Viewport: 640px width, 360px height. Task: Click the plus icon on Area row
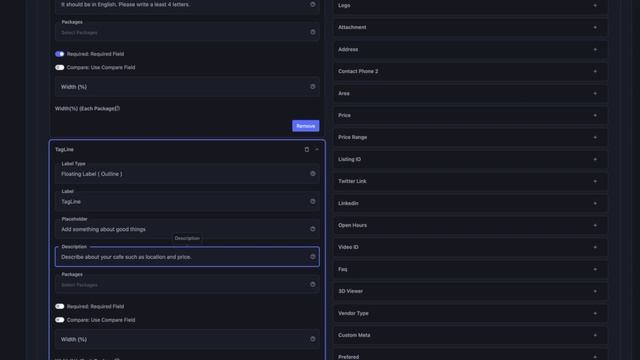[x=595, y=93]
